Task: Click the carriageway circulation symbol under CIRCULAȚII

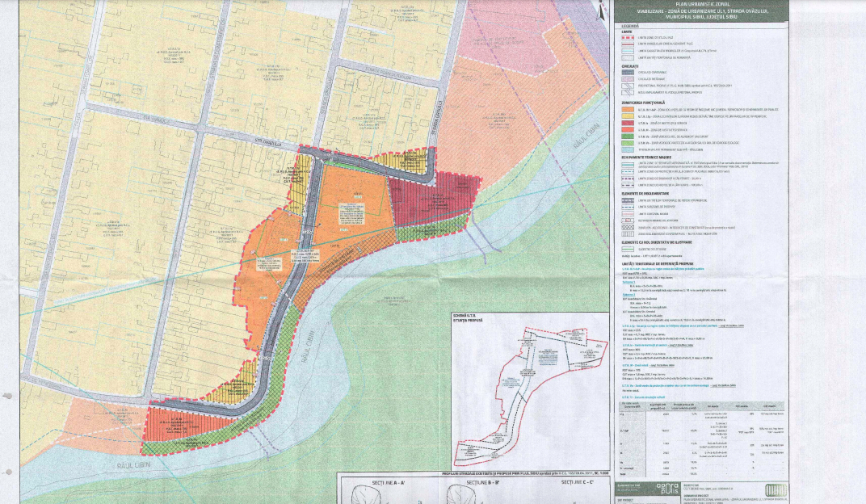Action: point(627,71)
